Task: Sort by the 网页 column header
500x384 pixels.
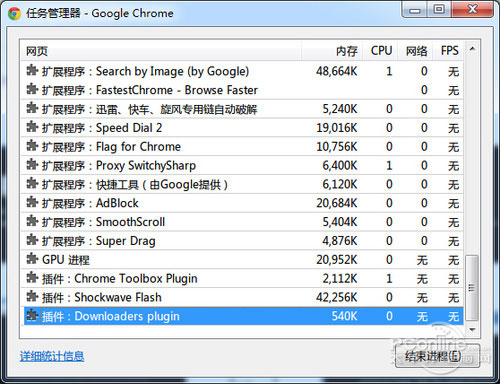Action: [161, 51]
